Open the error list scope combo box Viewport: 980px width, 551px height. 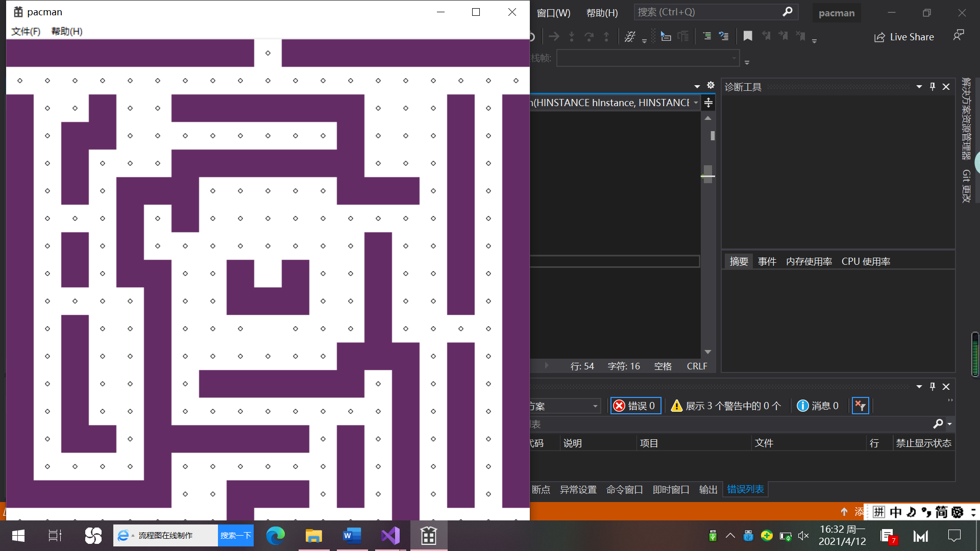(565, 406)
